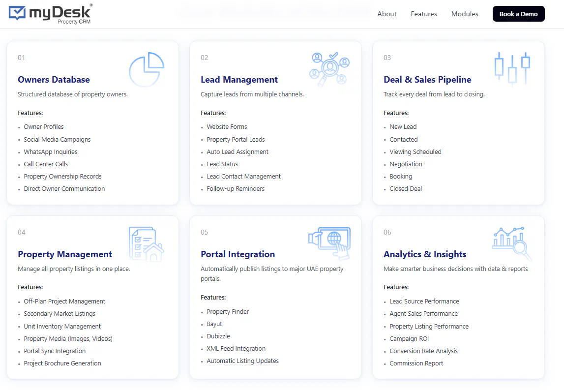
Task: Click 'Social Media Campaigns' feature text
Action: tap(57, 140)
